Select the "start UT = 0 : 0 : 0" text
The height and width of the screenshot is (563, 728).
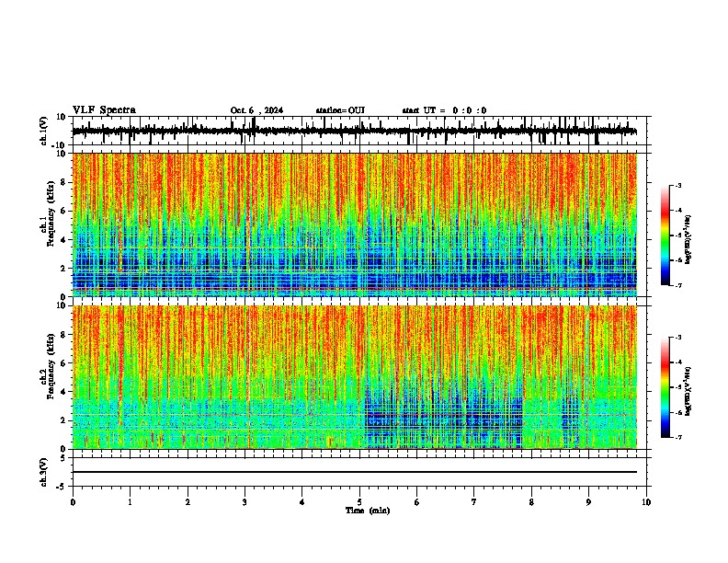click(x=444, y=110)
